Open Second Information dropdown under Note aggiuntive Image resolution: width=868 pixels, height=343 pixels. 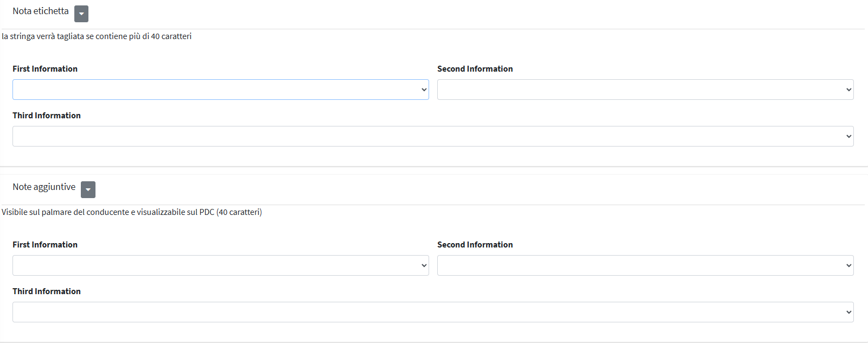pos(645,265)
